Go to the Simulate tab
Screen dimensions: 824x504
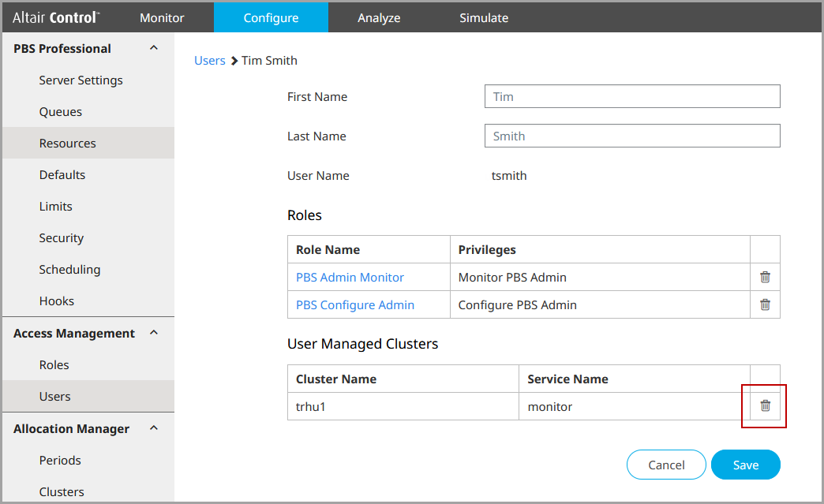(484, 17)
